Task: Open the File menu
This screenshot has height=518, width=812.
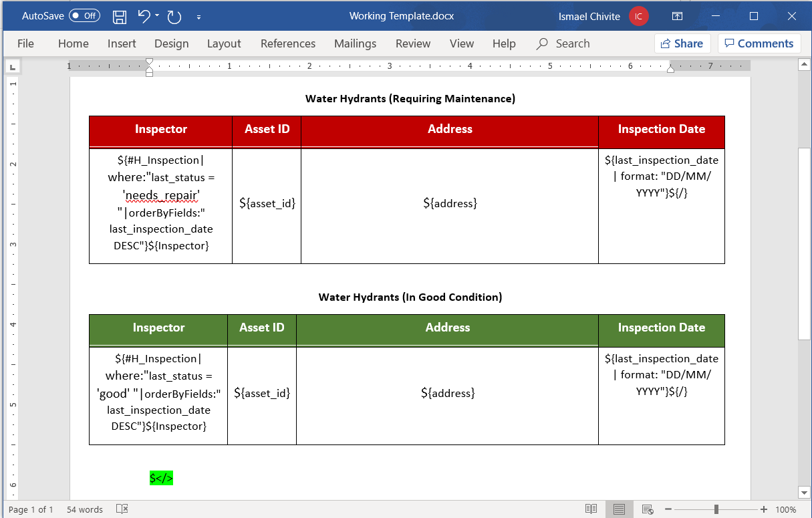Action: [x=25, y=43]
